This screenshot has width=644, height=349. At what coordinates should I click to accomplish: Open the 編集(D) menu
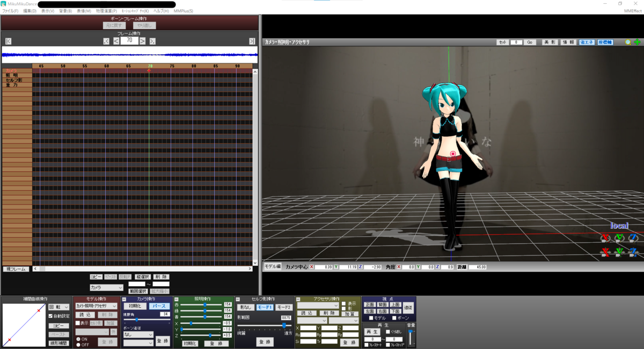(x=30, y=11)
